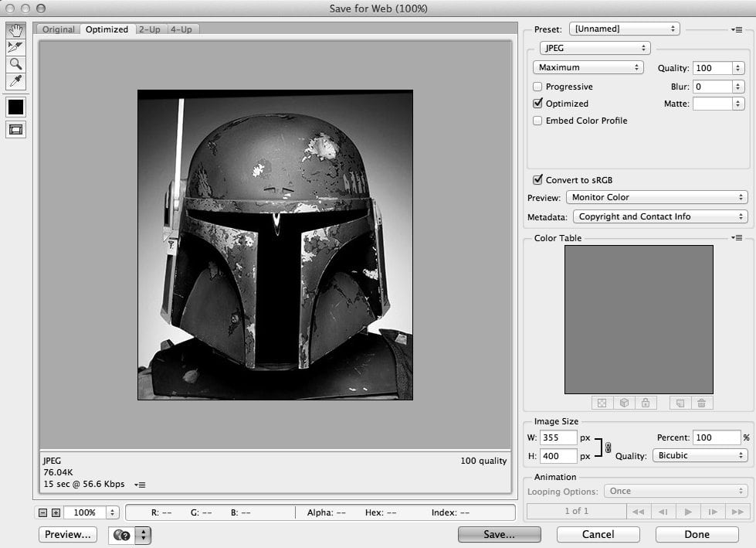Click the zoom out minus button
Viewport: 756px width, 548px height.
43,512
